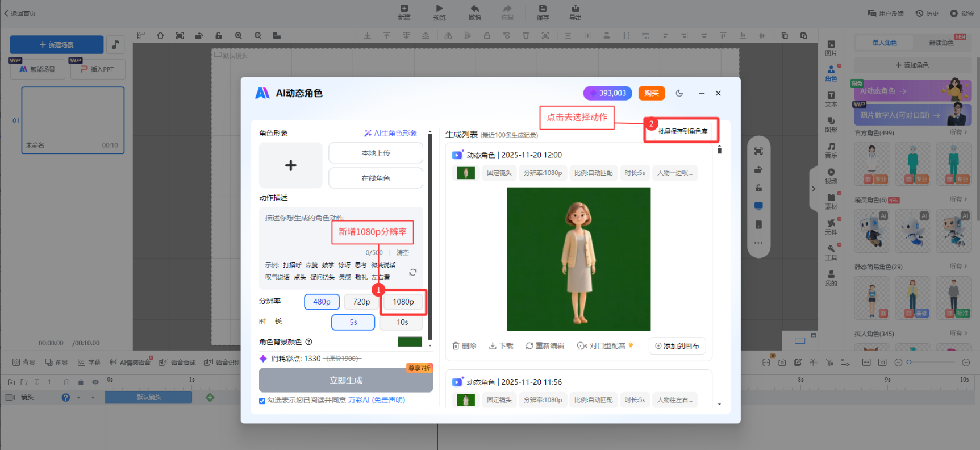The image size is (980, 450).
Task: Switch to 单人角色 tab
Action: coord(885,43)
